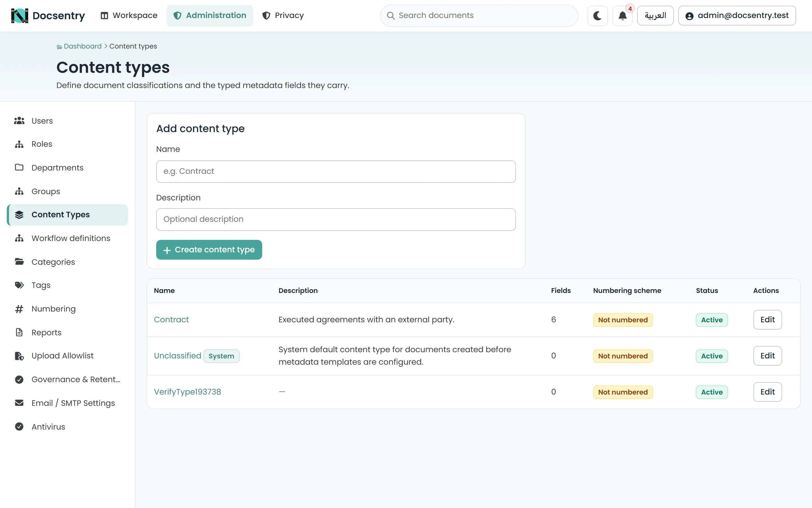Select Content Types in the sidebar
Screen dimensions: 812x508
click(x=67, y=215)
